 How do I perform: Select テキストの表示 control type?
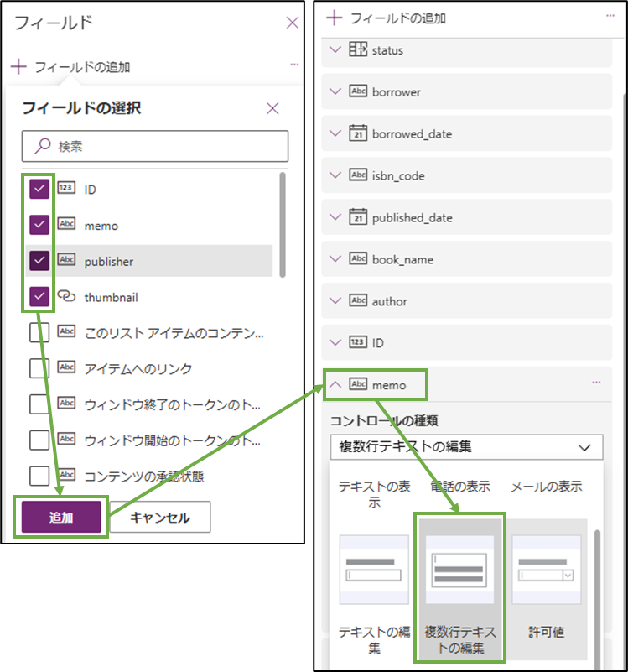[374, 494]
